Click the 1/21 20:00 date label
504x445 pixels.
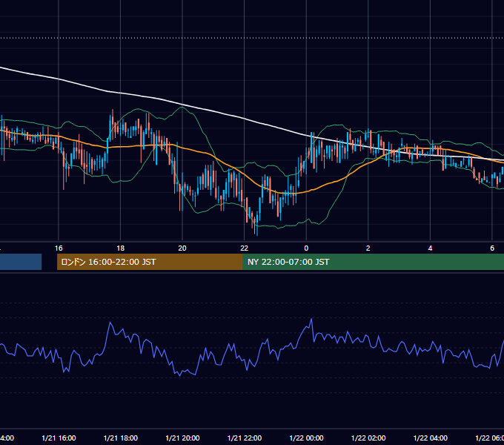(x=182, y=438)
